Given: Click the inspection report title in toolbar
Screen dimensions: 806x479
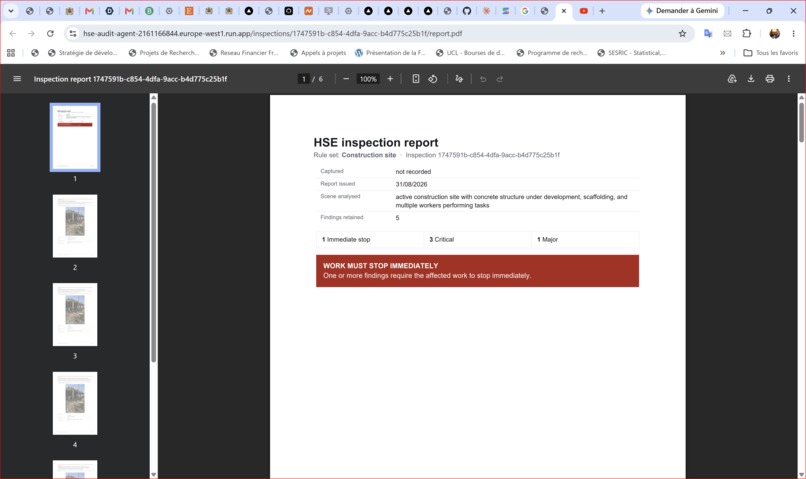Looking at the screenshot, I should point(130,79).
